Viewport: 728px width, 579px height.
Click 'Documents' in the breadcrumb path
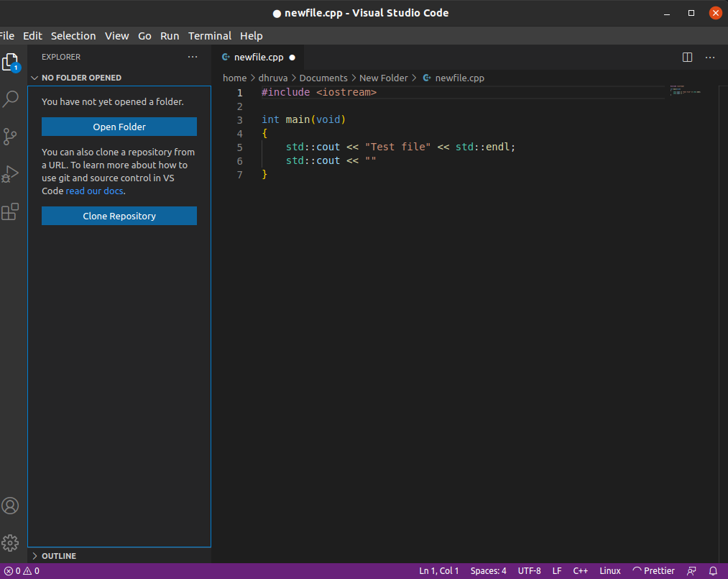tap(323, 78)
